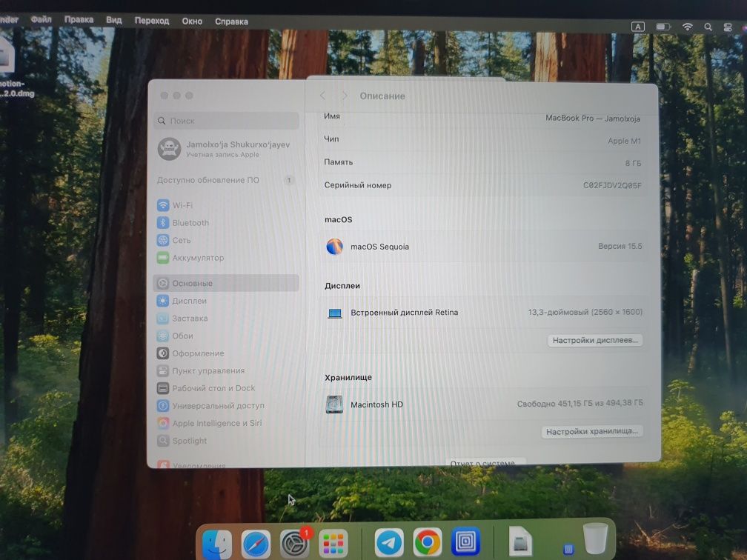Viewport: 747px width, 560px height.
Task: Open the Trash in the Dock
Action: click(x=596, y=538)
